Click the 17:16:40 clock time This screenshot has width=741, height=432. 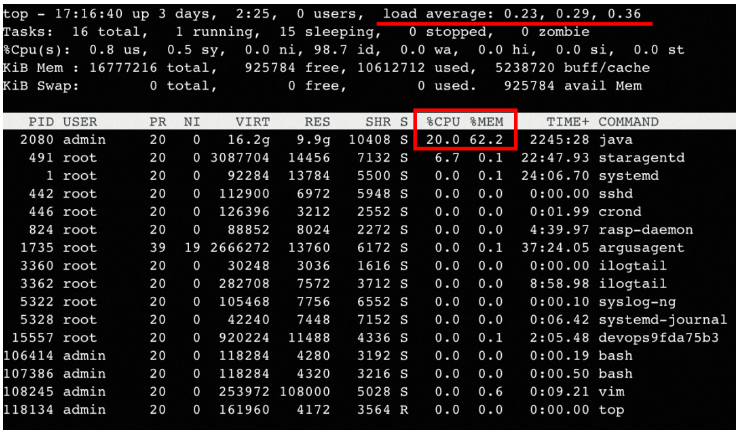(88, 14)
